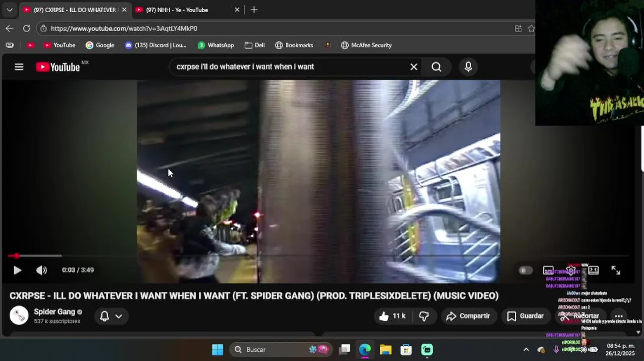Viewport: 644px width, 361px height.
Task: Click the 0:03 / 3:49 time display
Action: (78, 270)
